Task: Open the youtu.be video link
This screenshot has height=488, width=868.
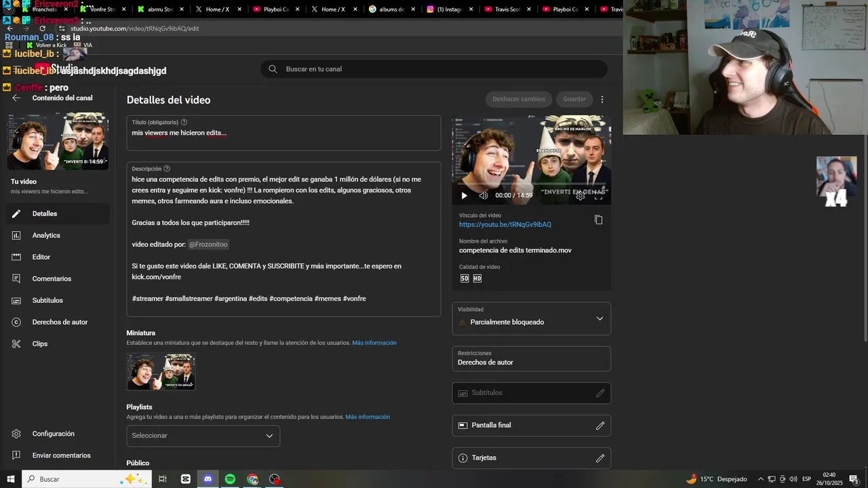Action: pos(505,224)
